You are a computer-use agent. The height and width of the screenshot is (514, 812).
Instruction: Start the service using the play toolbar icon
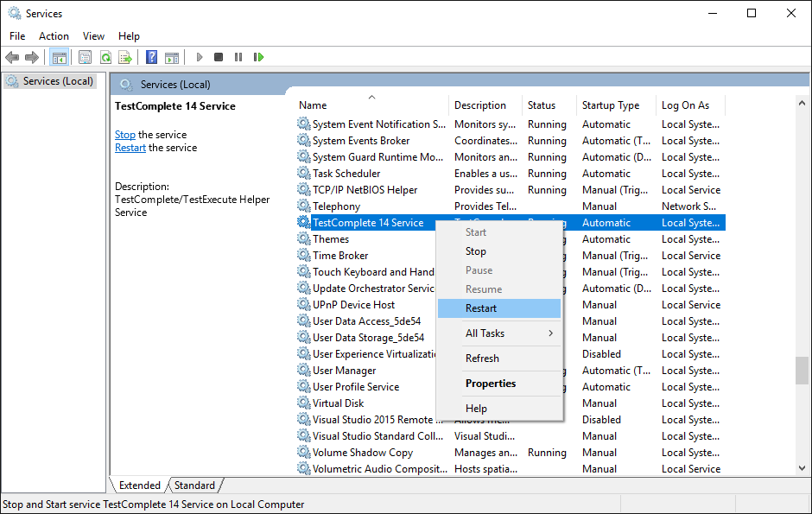pyautogui.click(x=200, y=57)
